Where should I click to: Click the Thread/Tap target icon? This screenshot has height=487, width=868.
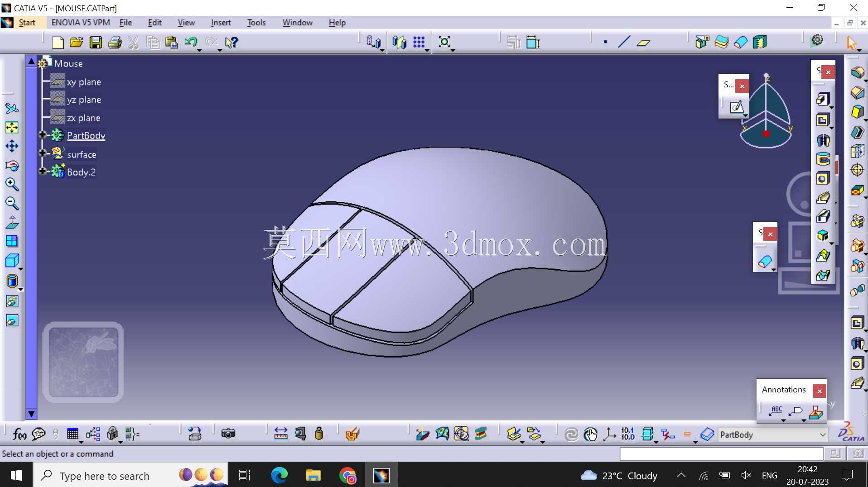coord(857,170)
